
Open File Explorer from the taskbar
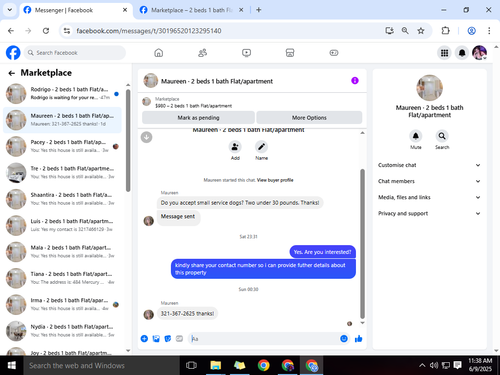(216, 365)
